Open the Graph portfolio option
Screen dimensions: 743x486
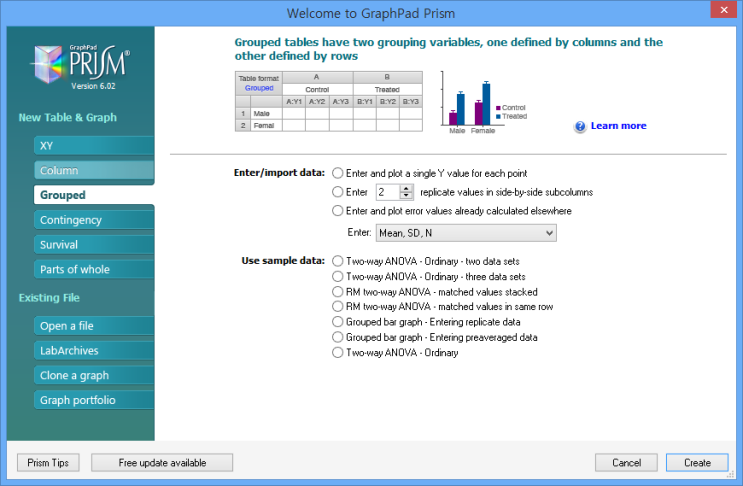coord(94,400)
